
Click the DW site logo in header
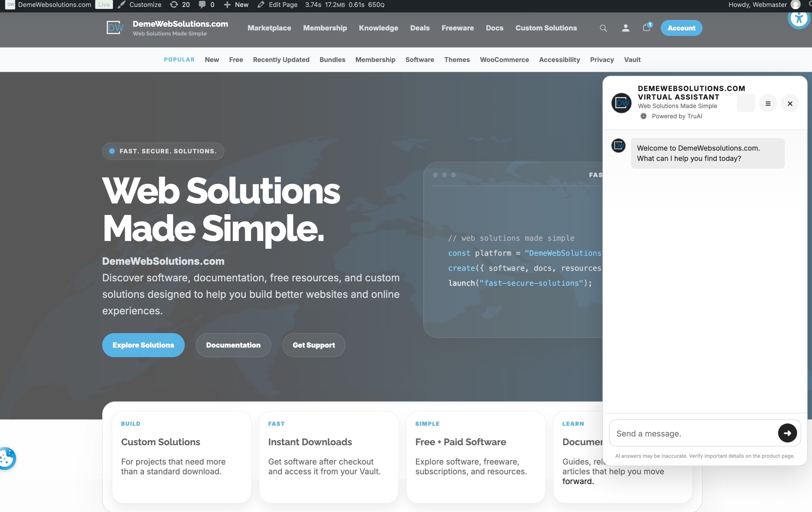click(x=115, y=28)
